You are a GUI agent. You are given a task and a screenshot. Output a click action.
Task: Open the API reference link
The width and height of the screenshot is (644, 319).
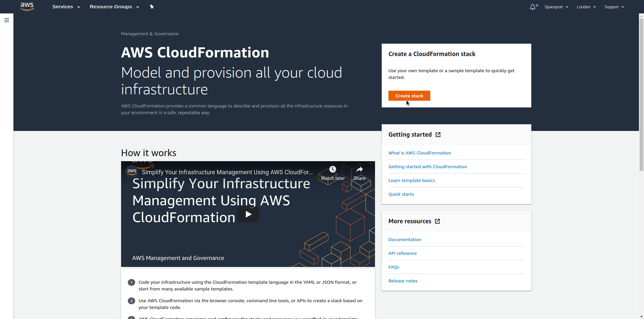tap(402, 253)
